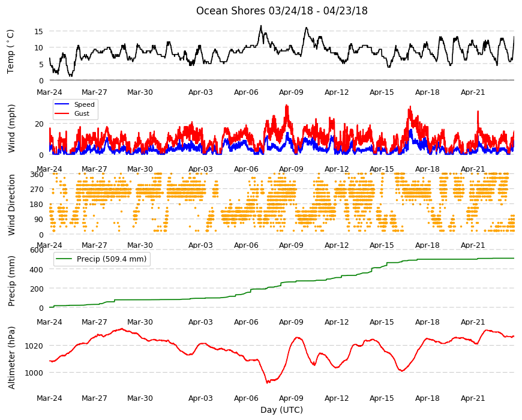Click the 600 tick on precip axis

37,250
